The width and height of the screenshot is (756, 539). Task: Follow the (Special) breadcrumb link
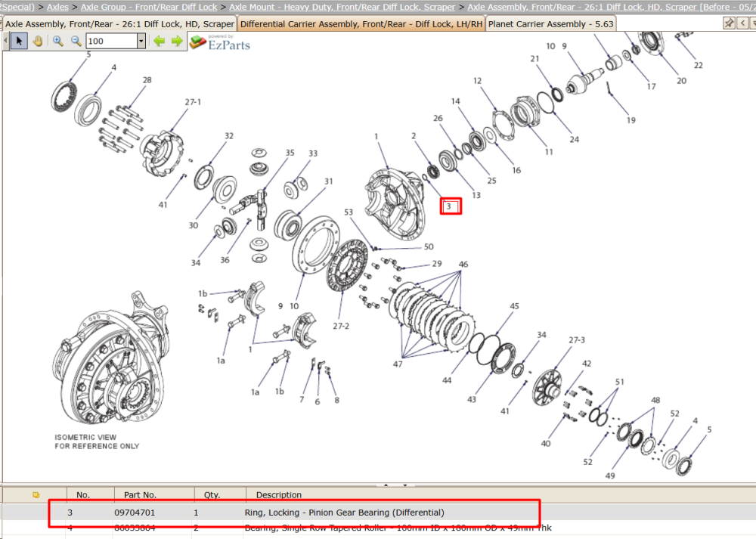(17, 7)
